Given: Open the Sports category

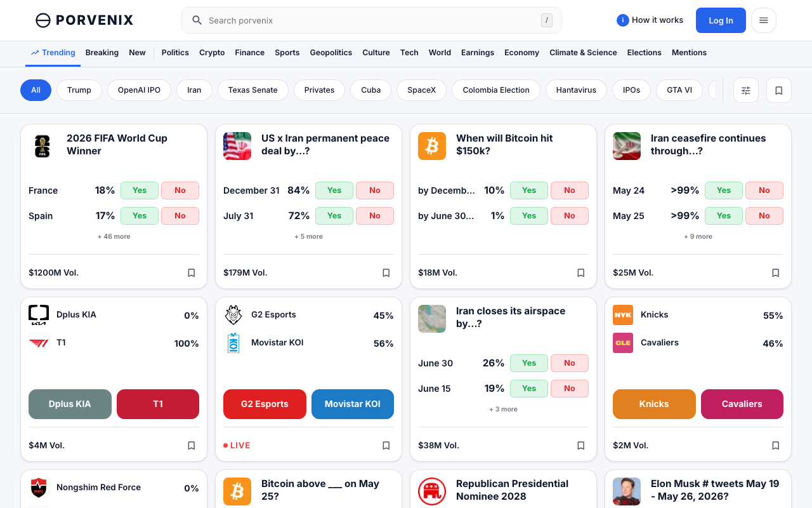Looking at the screenshot, I should (x=287, y=53).
